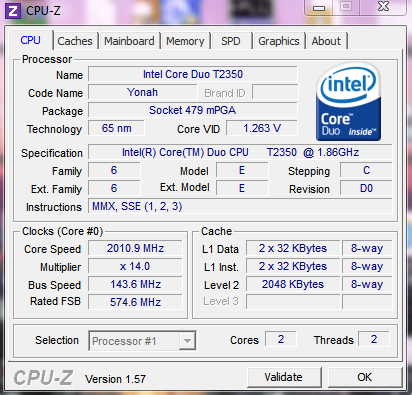The width and height of the screenshot is (412, 395).
Task: Click the Specification field text
Action: click(x=240, y=152)
